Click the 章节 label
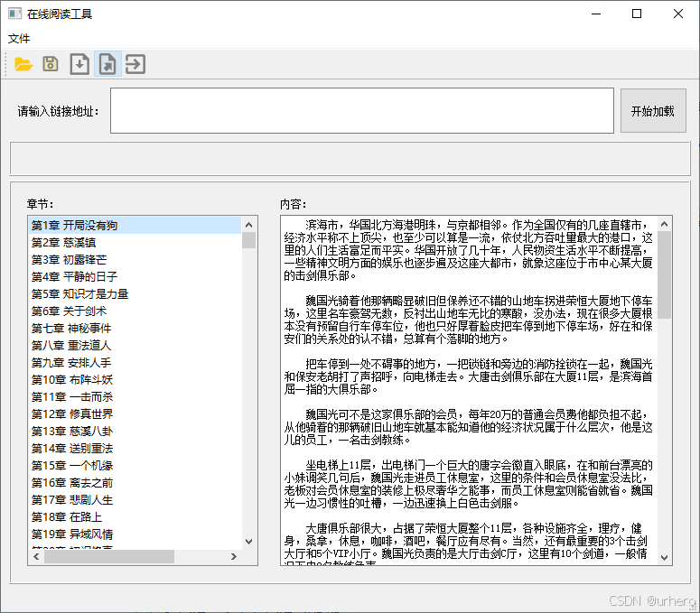Viewport: 700px width, 613px height. click(40, 204)
